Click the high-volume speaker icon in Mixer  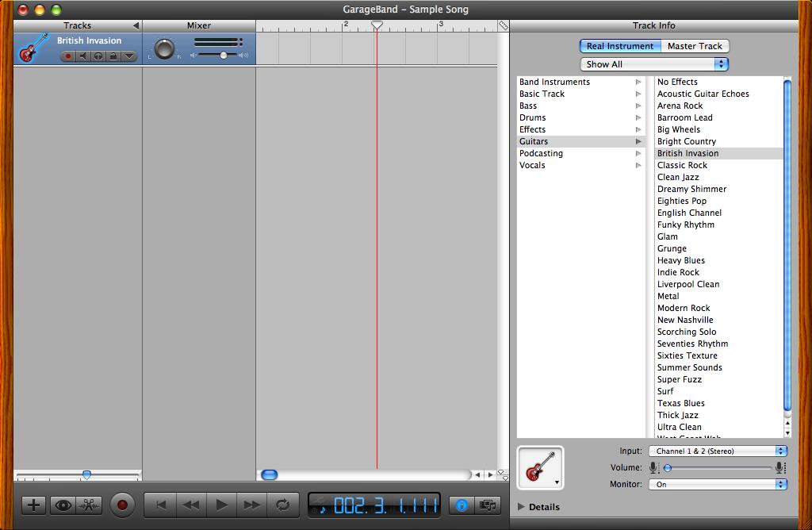[x=244, y=55]
